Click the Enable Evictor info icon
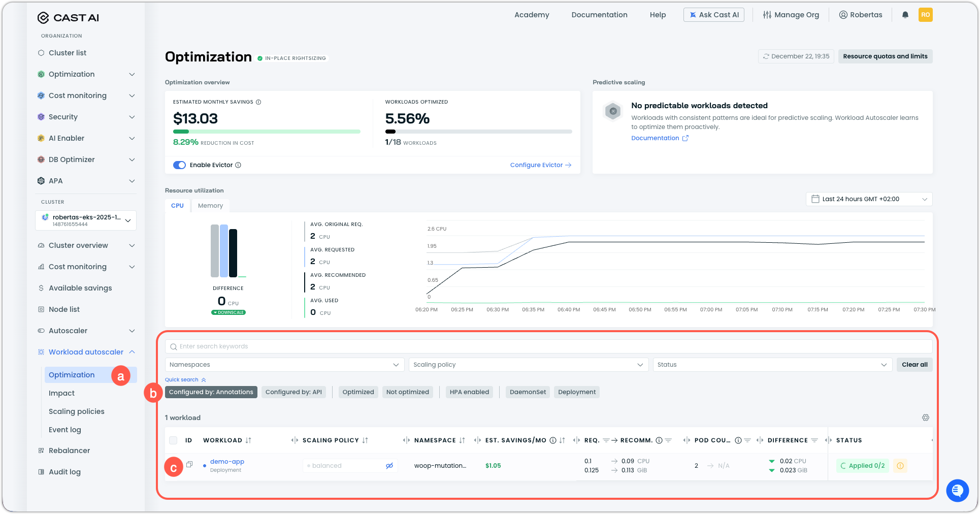 238,165
